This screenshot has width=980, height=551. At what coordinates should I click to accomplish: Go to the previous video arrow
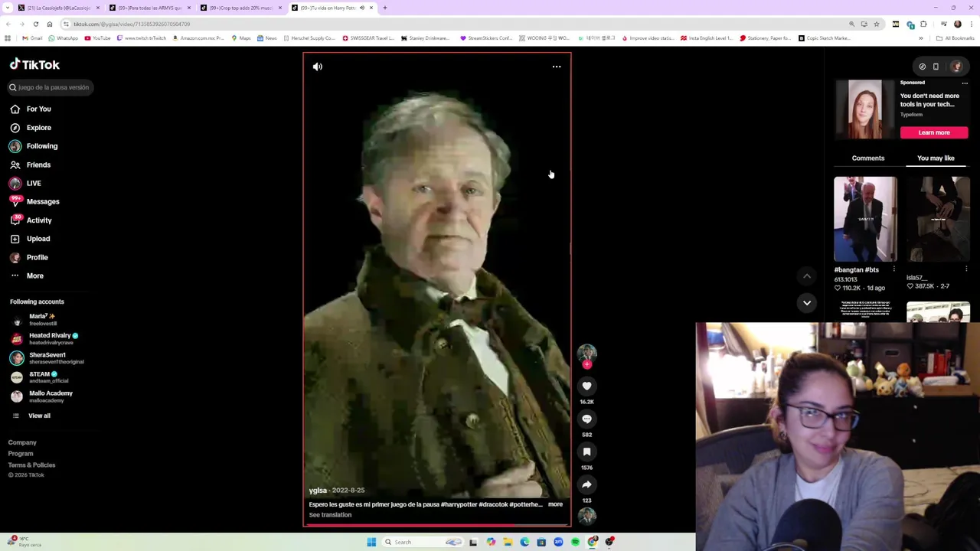pos(806,276)
